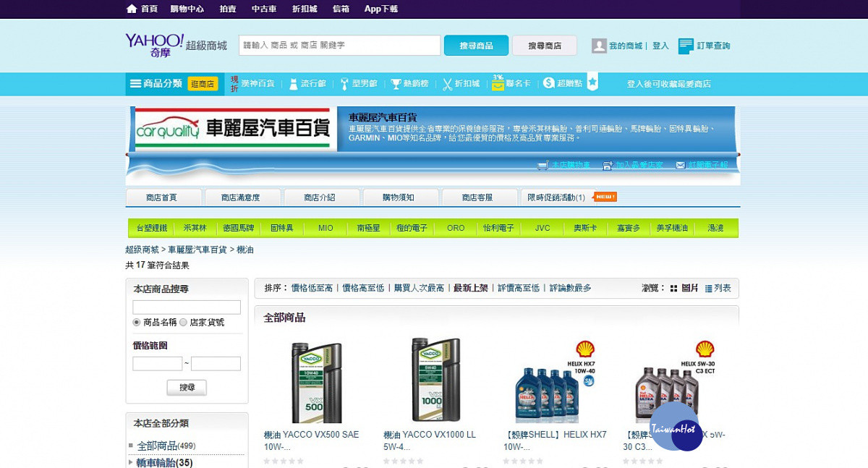Sort by 評論數最多
The width and height of the screenshot is (868, 468).
pyautogui.click(x=570, y=288)
